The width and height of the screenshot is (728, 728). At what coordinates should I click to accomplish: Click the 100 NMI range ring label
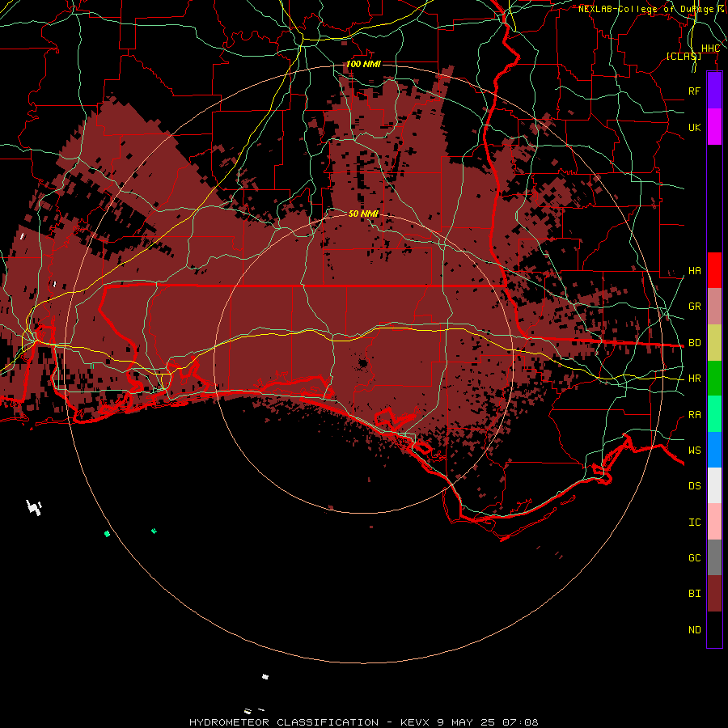tap(363, 64)
